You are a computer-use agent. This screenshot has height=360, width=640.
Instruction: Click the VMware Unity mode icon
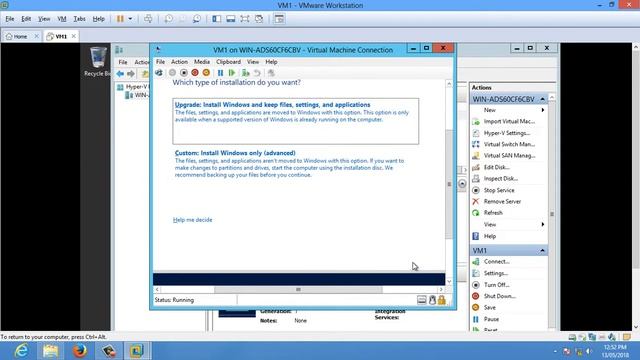(259, 19)
